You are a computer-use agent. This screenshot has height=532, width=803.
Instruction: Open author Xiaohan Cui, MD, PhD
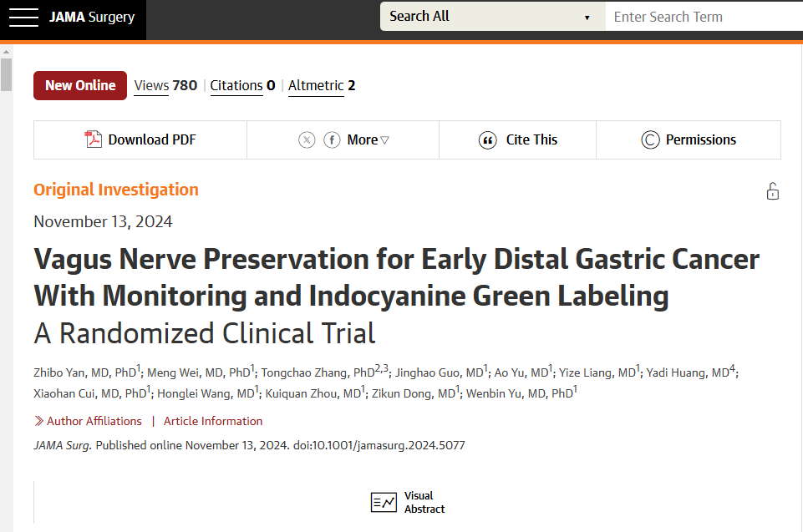[x=92, y=393]
